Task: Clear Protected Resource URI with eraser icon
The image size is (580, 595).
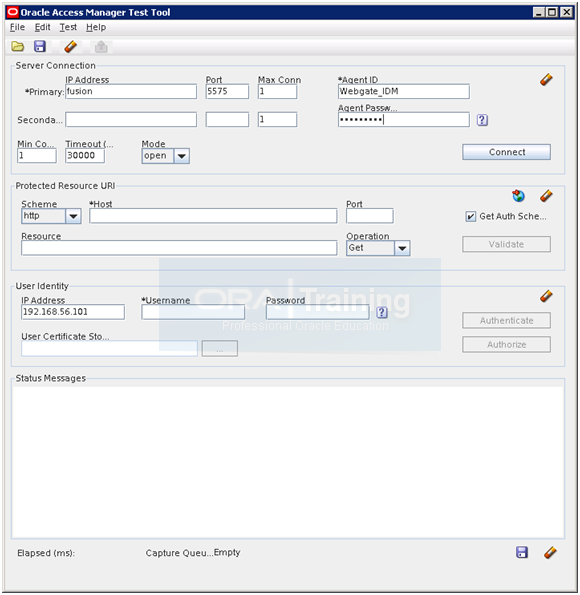Action: 546,196
